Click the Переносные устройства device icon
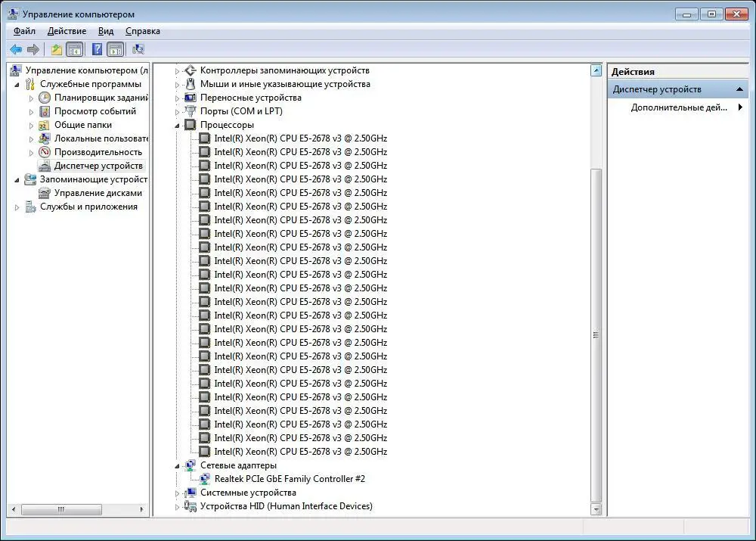The height and width of the screenshot is (541, 756). point(191,98)
